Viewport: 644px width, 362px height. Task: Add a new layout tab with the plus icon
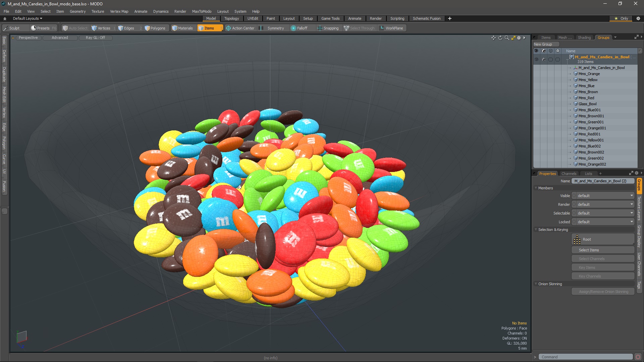[450, 18]
